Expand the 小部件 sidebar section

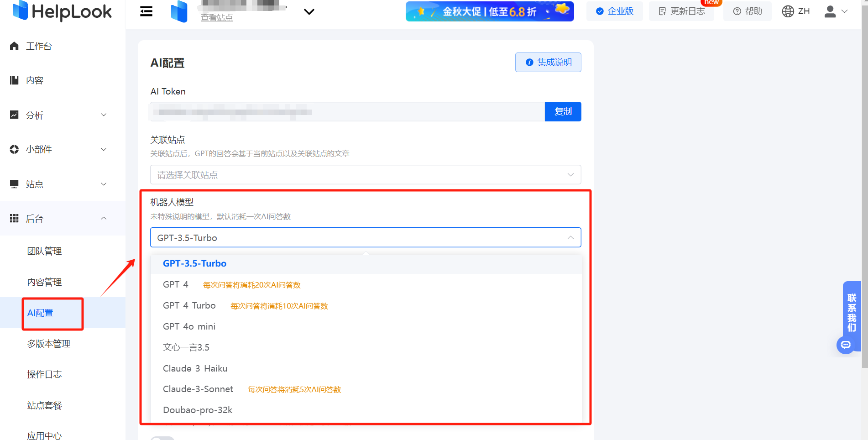(x=63, y=149)
